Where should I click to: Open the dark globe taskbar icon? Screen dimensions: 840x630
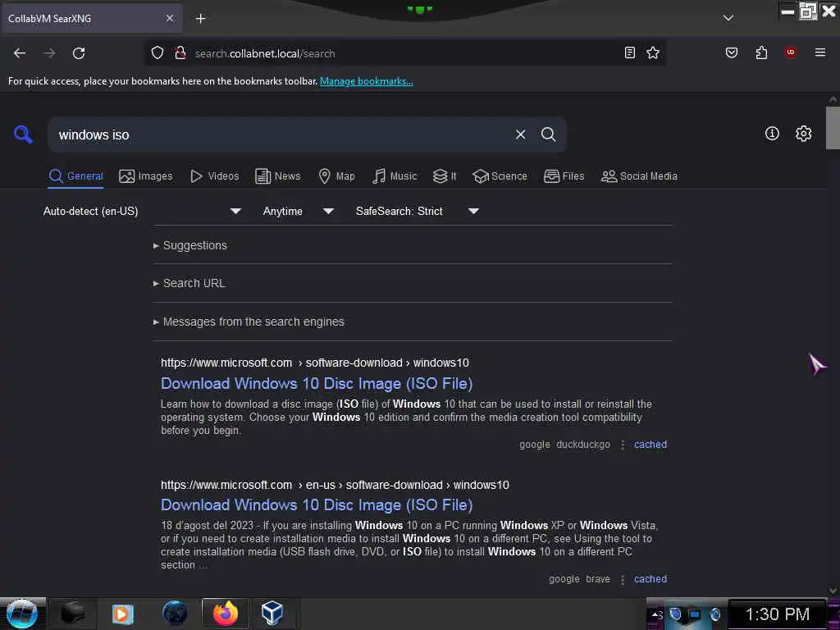point(175,613)
